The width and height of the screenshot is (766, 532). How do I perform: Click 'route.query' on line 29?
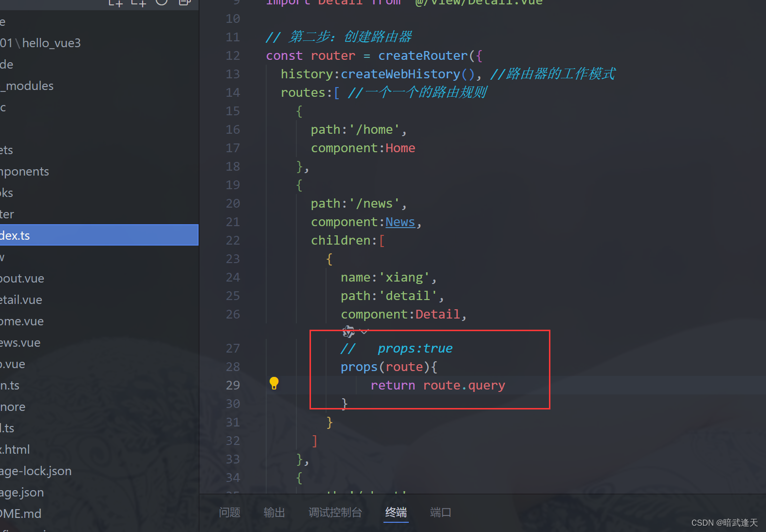click(464, 386)
